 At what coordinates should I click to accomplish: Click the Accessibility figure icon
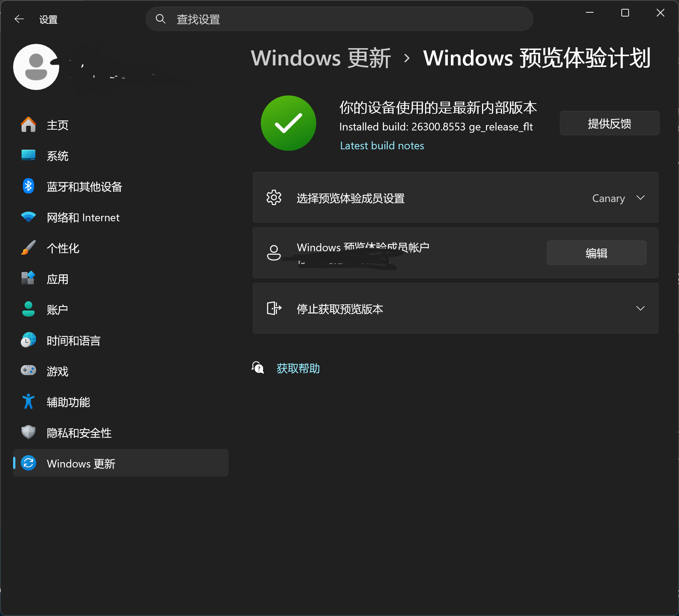point(28,401)
